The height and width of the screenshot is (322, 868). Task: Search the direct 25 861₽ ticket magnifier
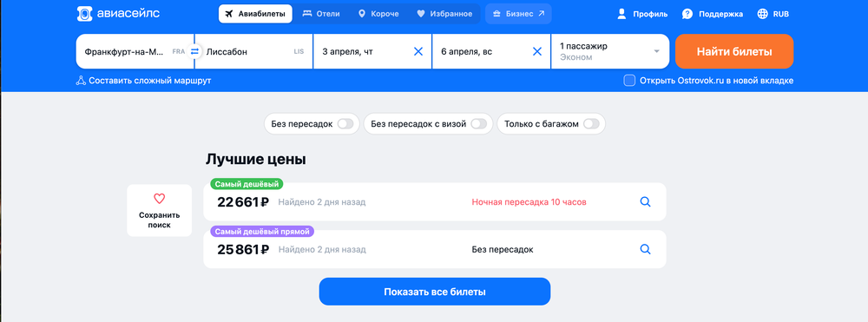tap(645, 249)
